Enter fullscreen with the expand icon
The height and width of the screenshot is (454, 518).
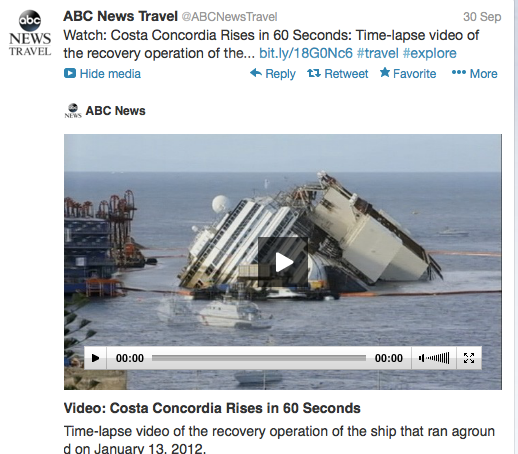click(x=469, y=358)
